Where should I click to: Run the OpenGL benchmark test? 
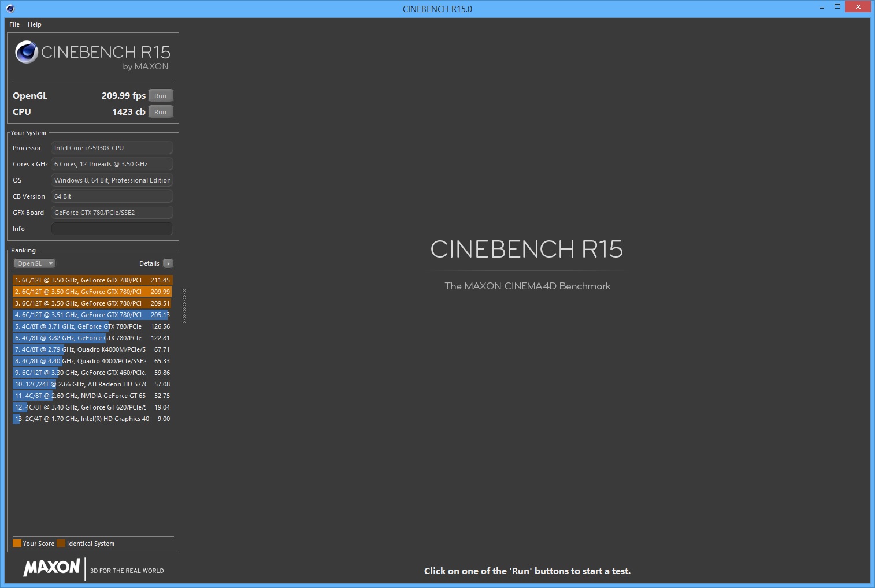(161, 96)
